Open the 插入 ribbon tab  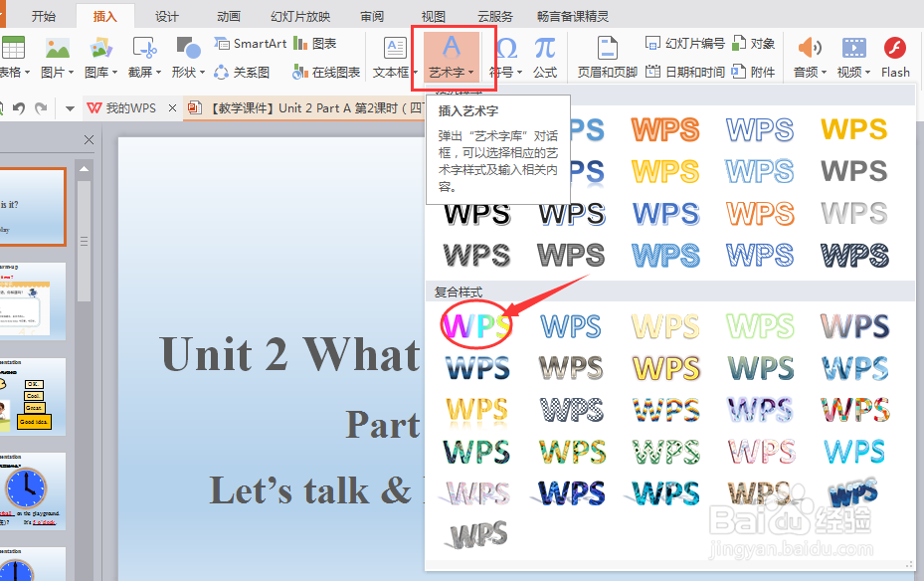104,16
